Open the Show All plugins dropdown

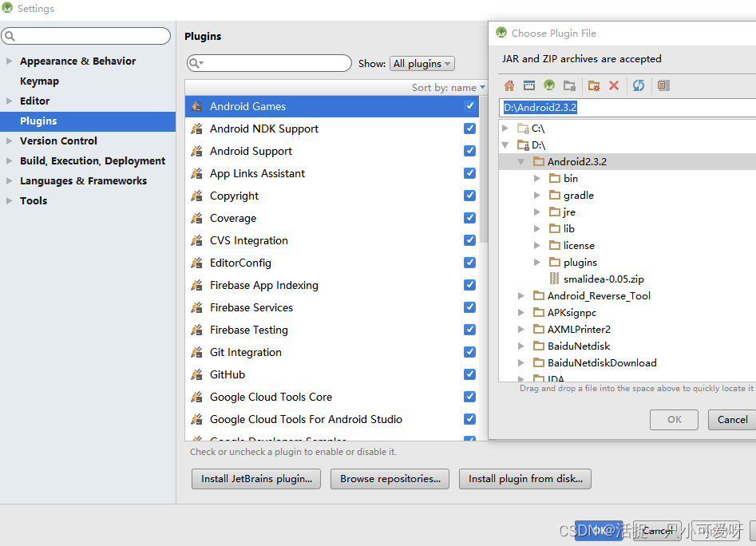(x=422, y=64)
